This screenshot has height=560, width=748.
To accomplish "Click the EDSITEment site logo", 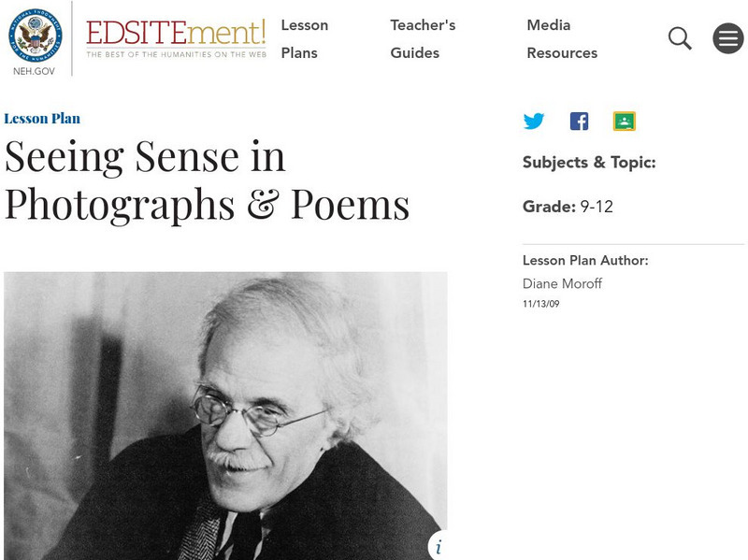I will coord(173,36).
